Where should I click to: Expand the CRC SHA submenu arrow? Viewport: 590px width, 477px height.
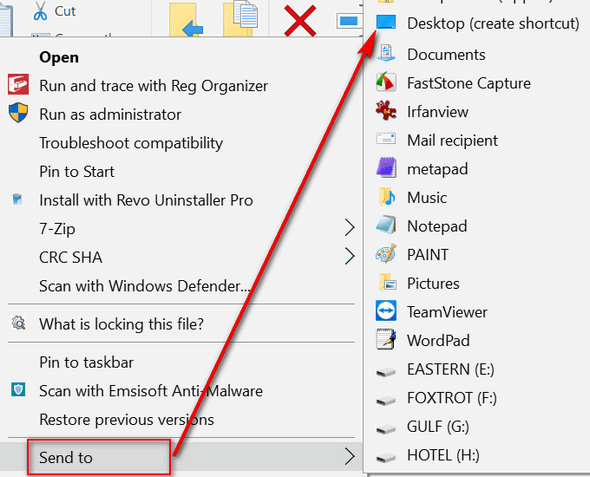tap(350, 257)
